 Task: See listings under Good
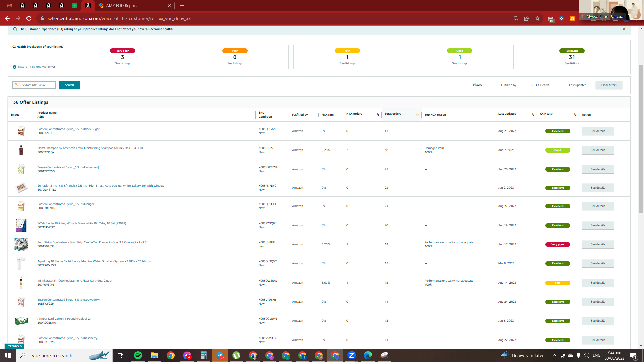coord(460,63)
